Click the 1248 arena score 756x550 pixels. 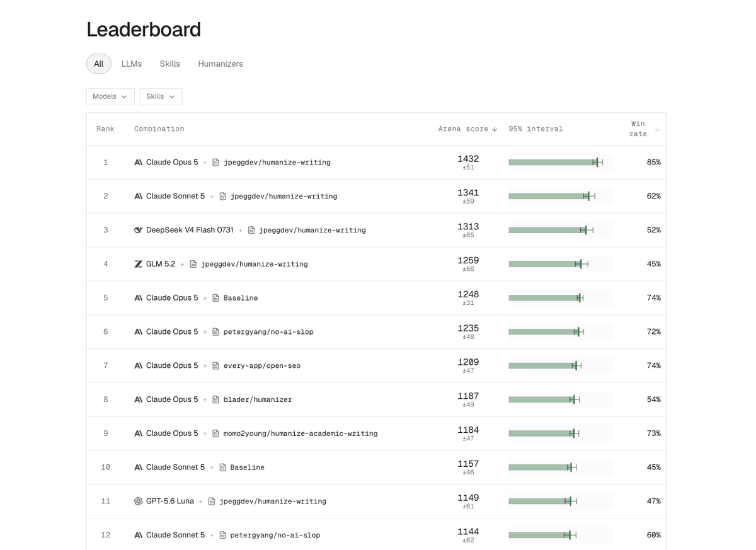pyautogui.click(x=468, y=294)
